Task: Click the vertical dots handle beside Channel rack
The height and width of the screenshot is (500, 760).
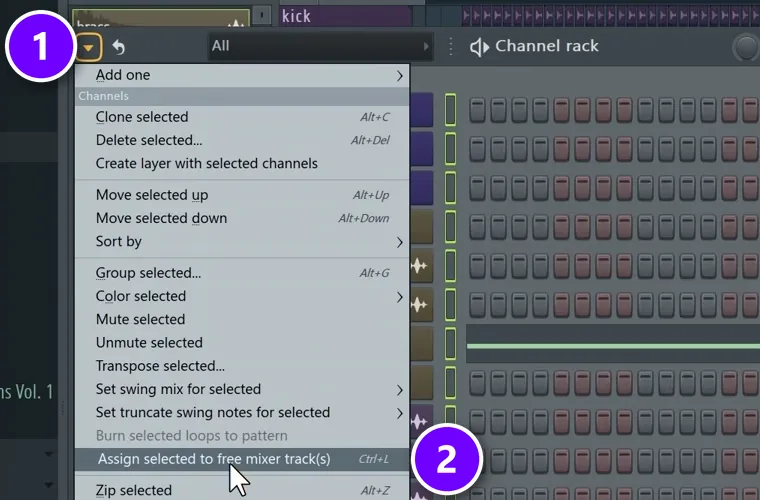Action: click(451, 47)
